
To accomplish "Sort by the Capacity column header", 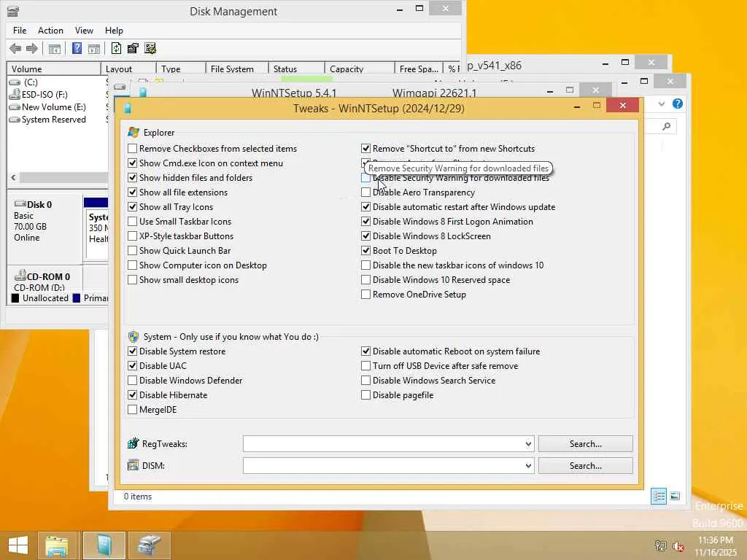I will 359,69.
